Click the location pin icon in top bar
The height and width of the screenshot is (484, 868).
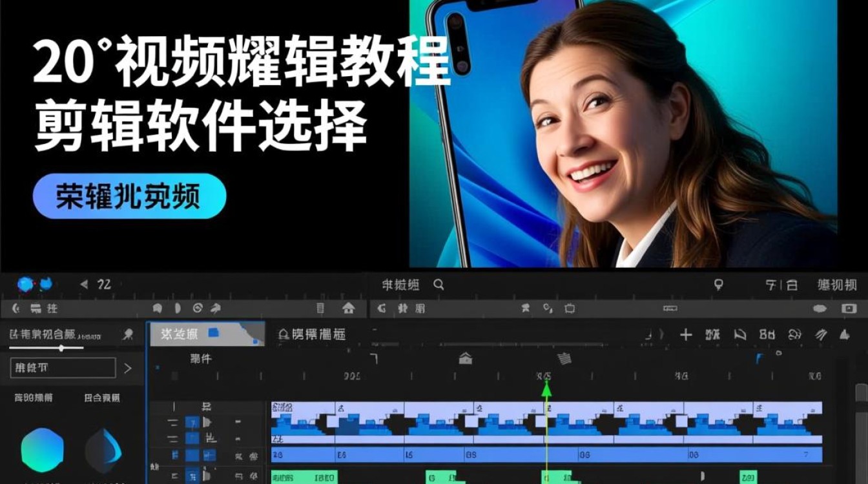point(718,285)
